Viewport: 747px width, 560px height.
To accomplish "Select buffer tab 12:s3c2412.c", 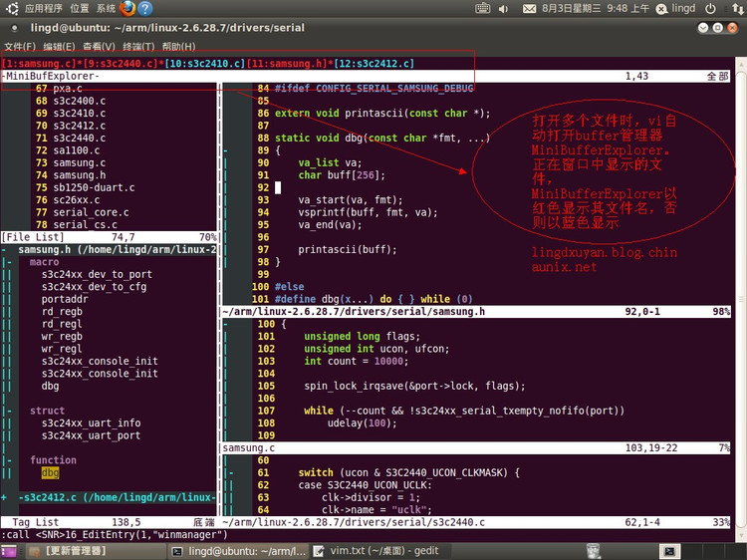I will (373, 64).
